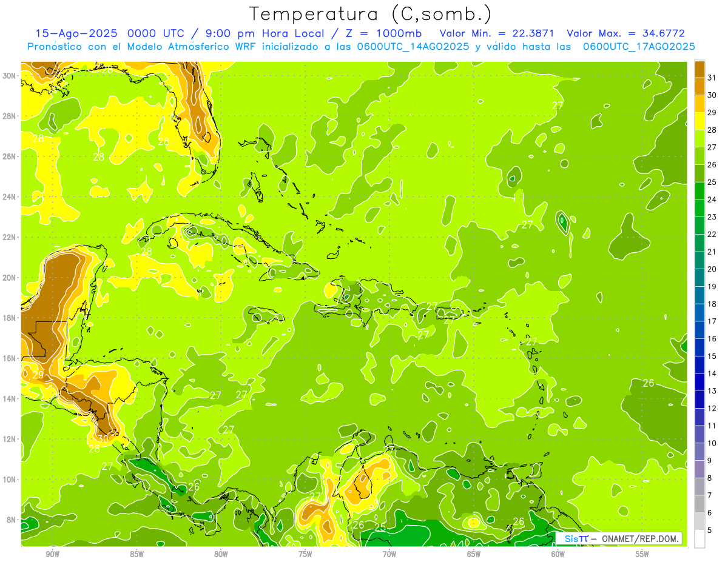Click legend value 5
Image resolution: width=728 pixels, height=562 pixels.
710,530
